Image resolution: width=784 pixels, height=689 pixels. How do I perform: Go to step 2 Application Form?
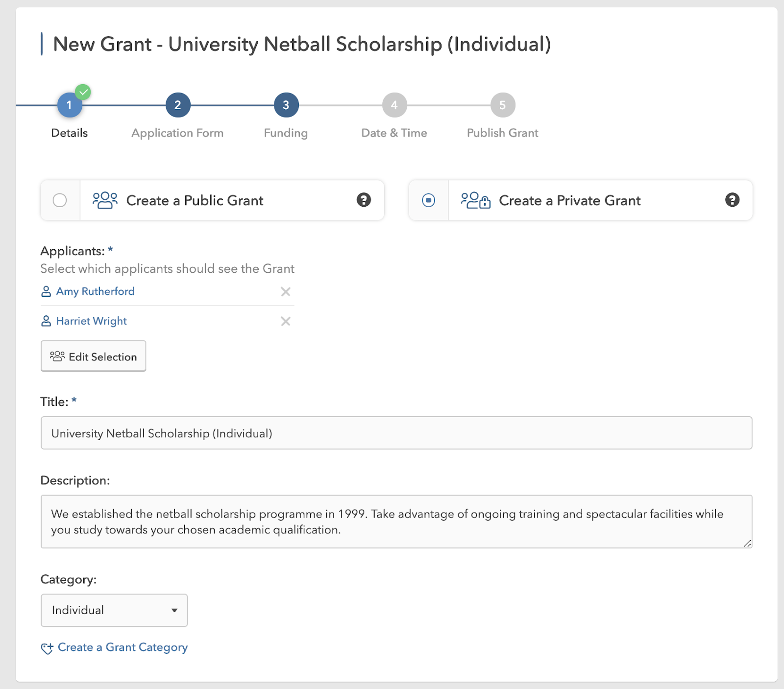click(x=177, y=105)
